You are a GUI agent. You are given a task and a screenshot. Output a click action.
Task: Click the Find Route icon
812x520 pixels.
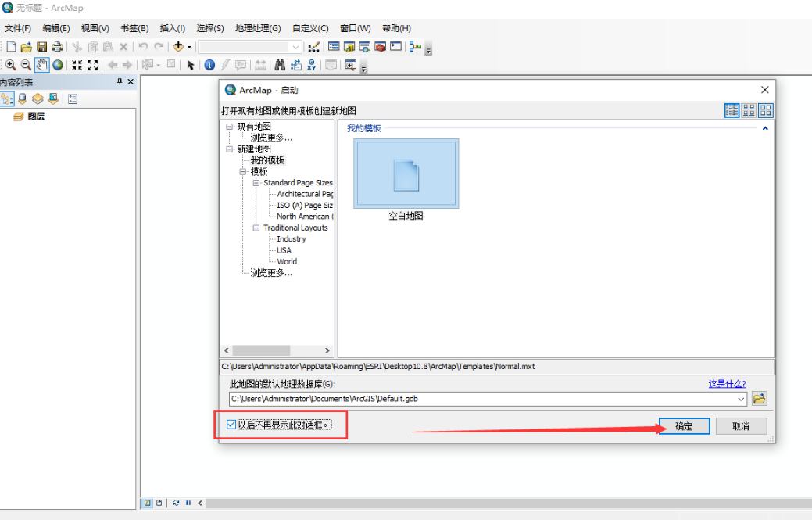coord(296,65)
